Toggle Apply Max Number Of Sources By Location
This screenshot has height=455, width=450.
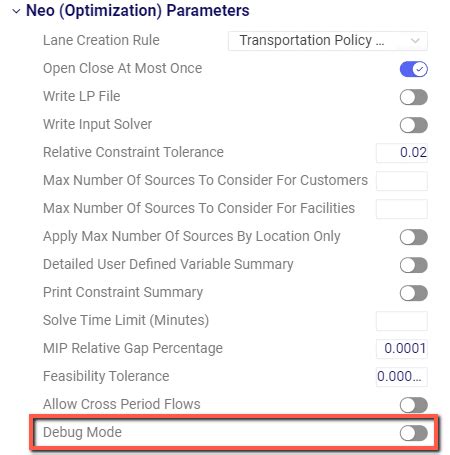click(414, 237)
